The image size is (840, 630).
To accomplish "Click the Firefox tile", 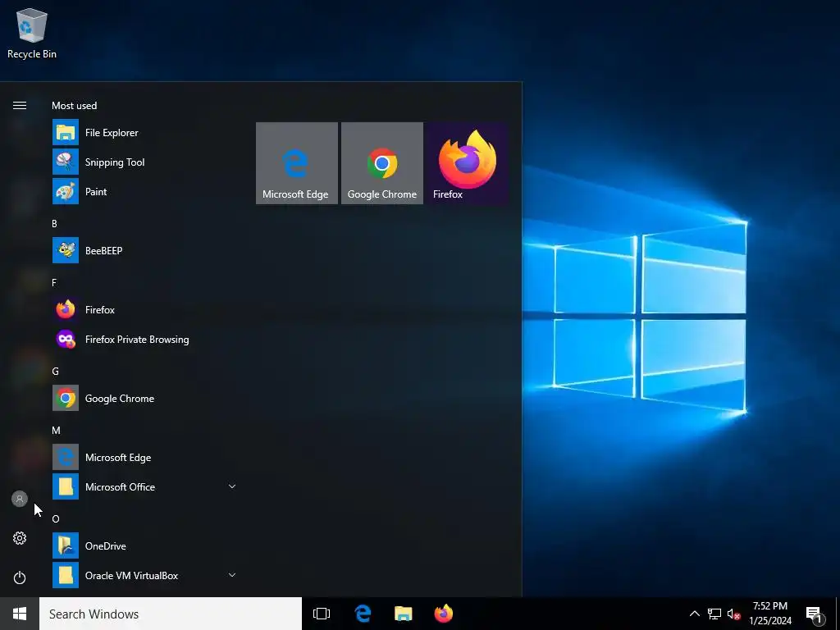I will [x=468, y=163].
